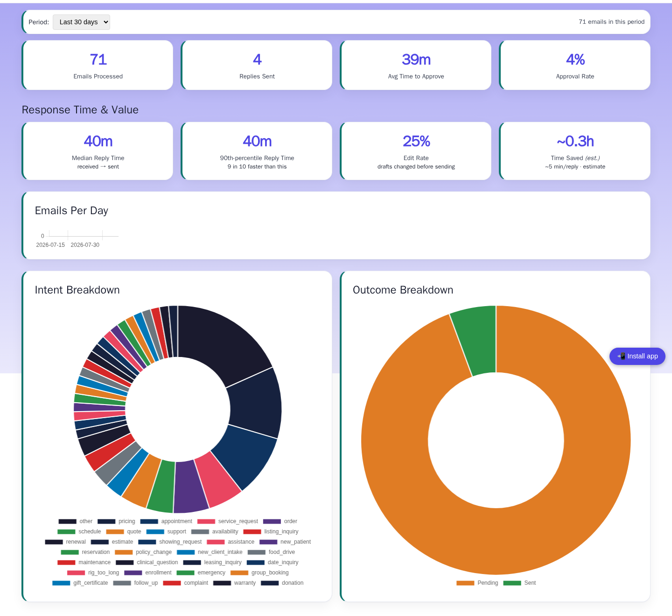Toggle the 'enrollment' legend item
This screenshot has width=672, height=616.
(x=147, y=573)
